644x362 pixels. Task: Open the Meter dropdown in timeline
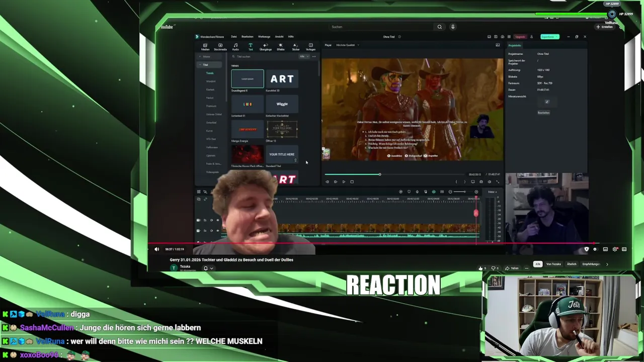point(492,192)
